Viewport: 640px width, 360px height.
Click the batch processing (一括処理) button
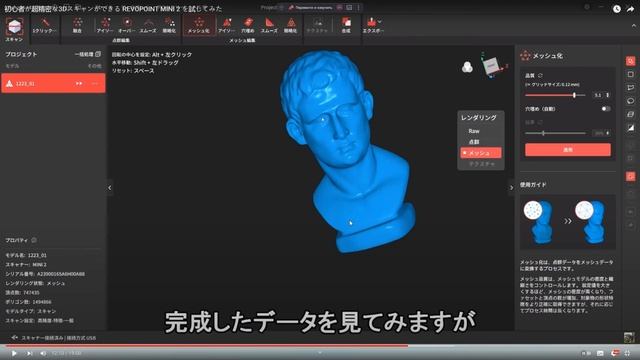click(x=87, y=54)
